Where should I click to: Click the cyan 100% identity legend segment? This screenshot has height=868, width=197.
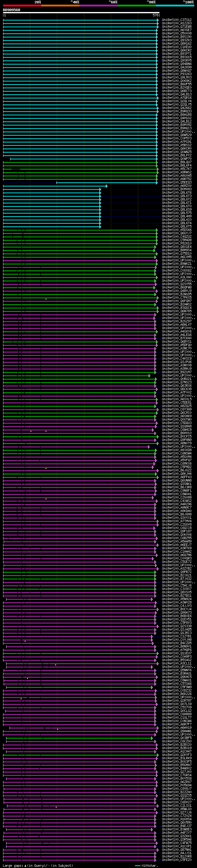tap(175, 6)
